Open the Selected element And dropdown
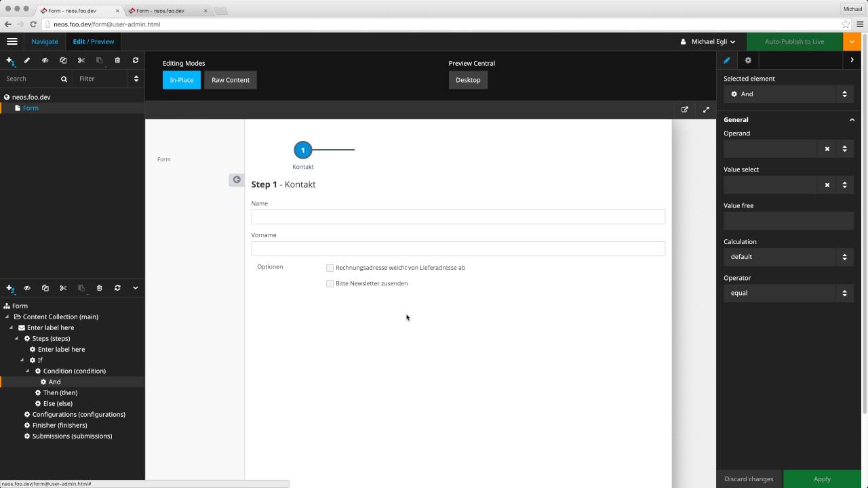 click(789, 94)
